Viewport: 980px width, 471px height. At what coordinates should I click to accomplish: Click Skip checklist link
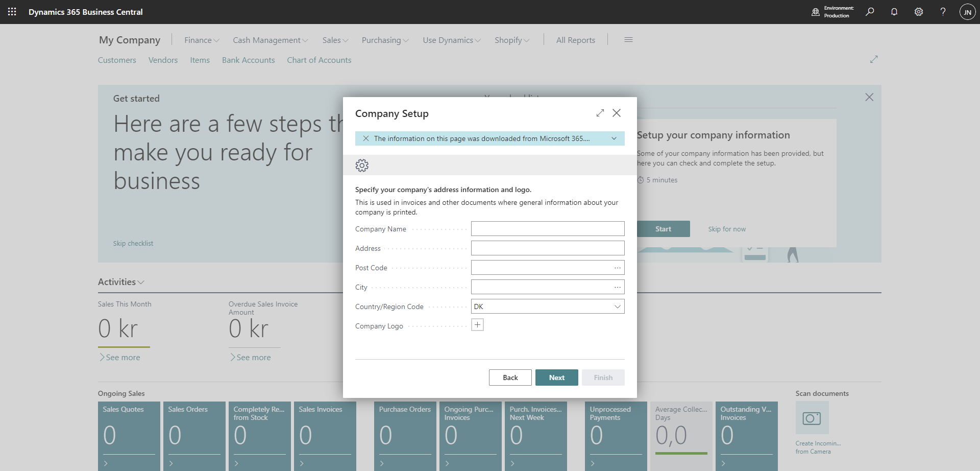(x=133, y=243)
